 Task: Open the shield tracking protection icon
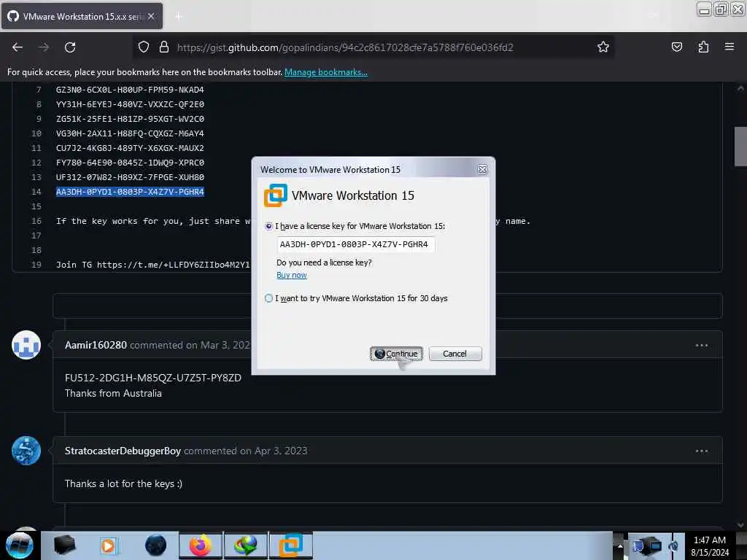pos(144,47)
